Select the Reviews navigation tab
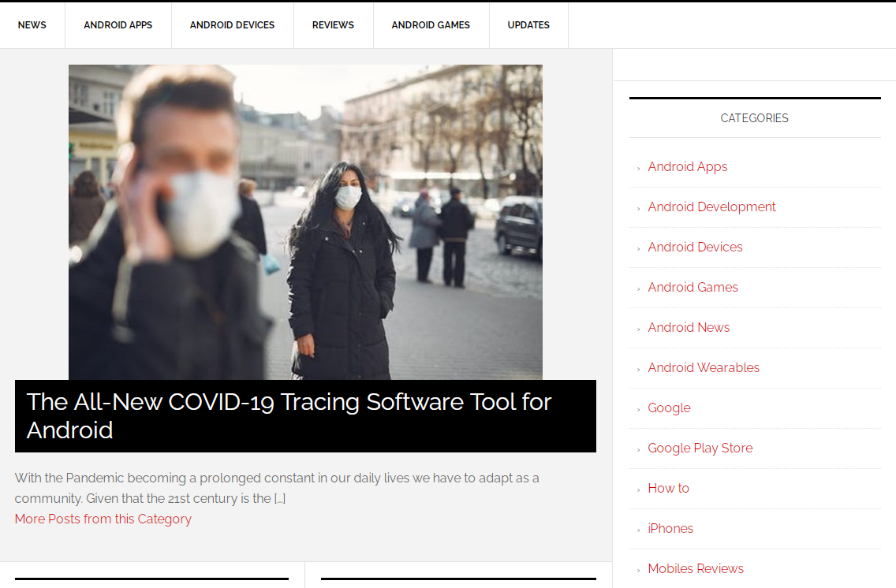896x588 pixels. (x=333, y=25)
